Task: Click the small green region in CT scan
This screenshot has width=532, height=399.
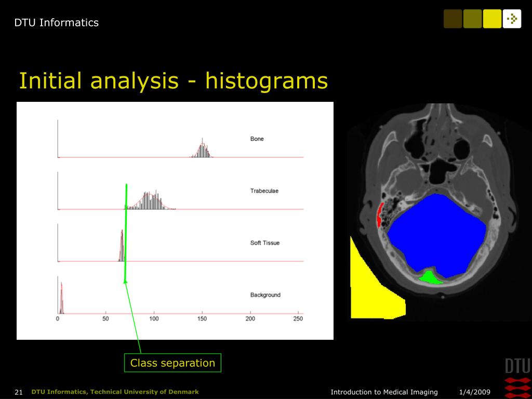Action: click(430, 277)
